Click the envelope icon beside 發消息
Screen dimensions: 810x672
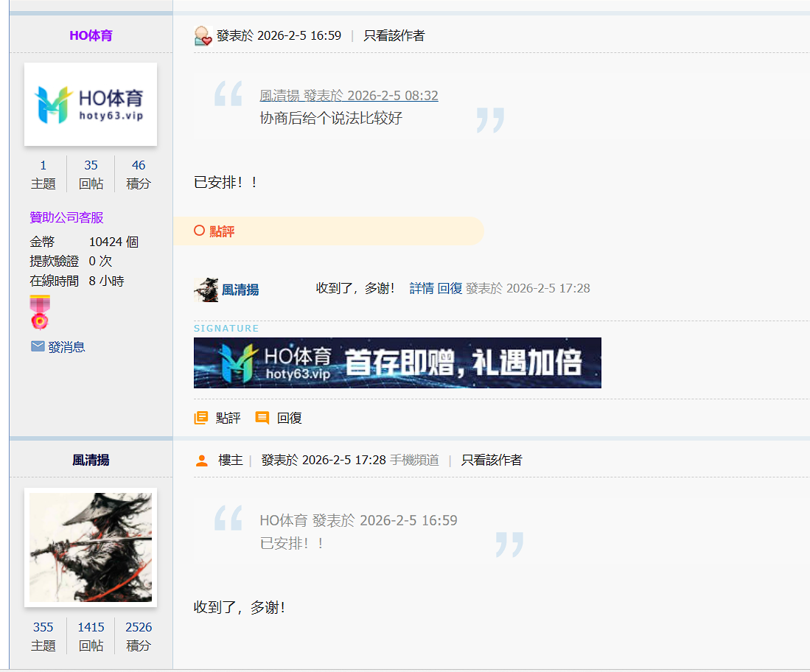38,346
